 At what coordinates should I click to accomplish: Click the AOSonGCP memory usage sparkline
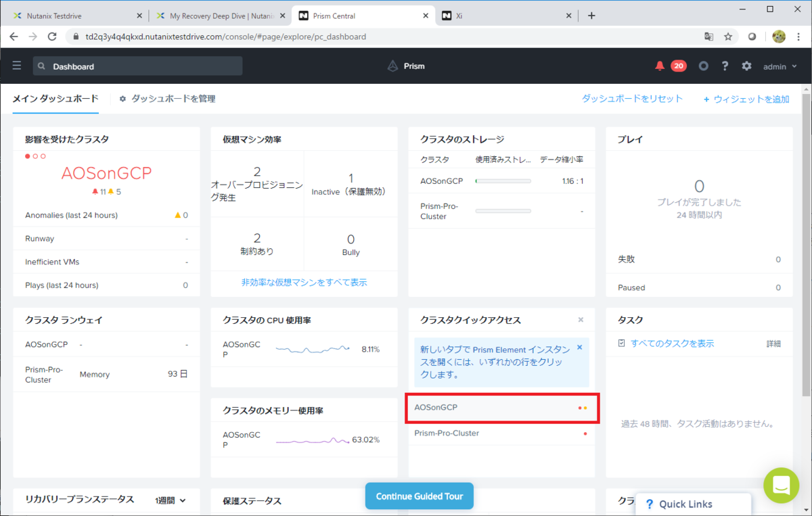313,440
